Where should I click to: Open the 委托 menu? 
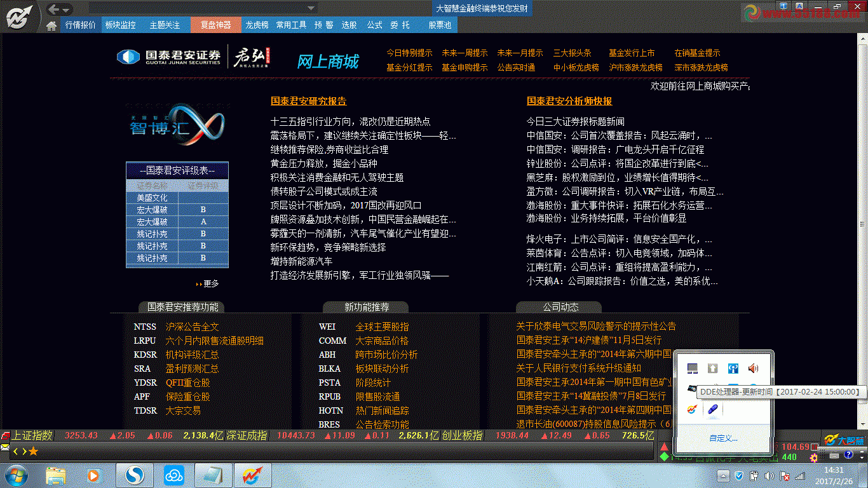[400, 25]
